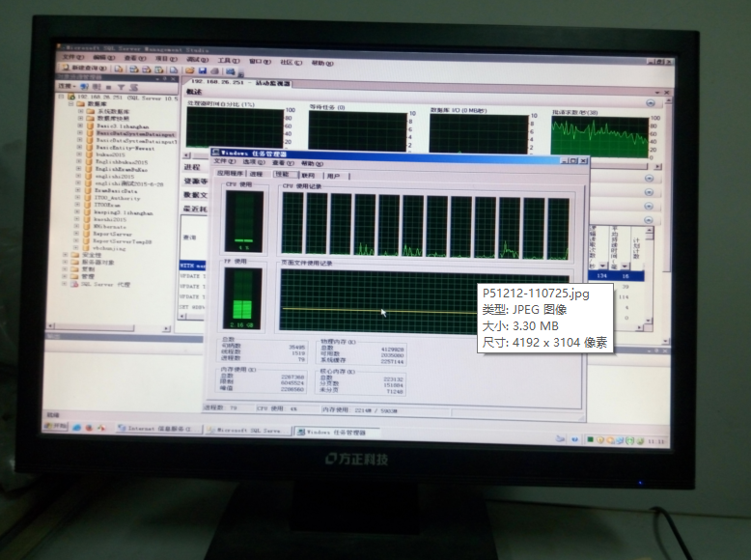Click the print icon in SSMS toolbar
Screen dimensions: 751x560
click(215, 70)
